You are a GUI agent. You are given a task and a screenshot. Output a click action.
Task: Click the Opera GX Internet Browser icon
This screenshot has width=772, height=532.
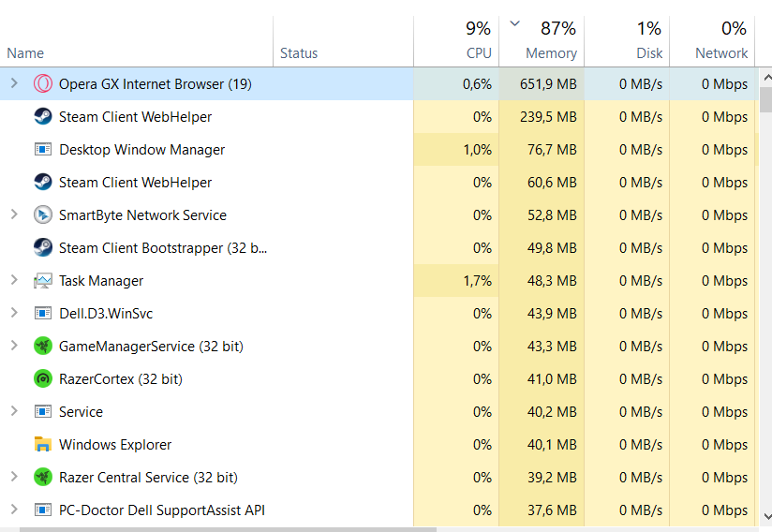click(43, 83)
